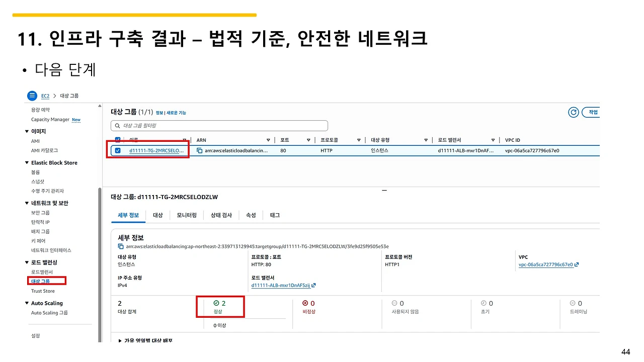Open 탄력적 IP in the sidebar
Screen dimensions: 644x362
[x=40, y=222]
